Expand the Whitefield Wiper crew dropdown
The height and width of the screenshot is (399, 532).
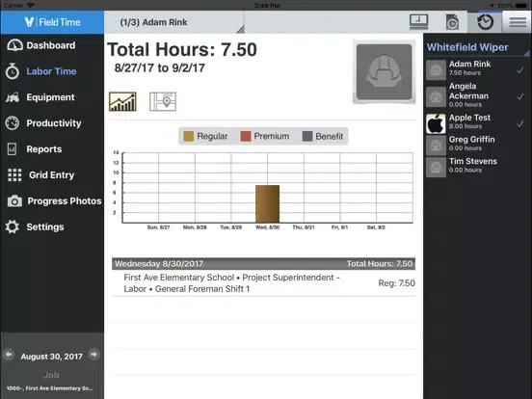pyautogui.click(x=477, y=47)
